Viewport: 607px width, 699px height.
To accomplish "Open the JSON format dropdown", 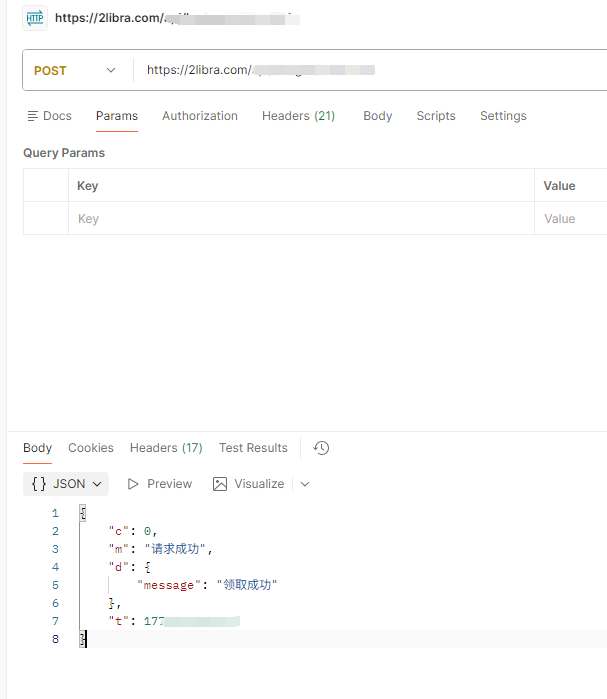I will point(66,484).
